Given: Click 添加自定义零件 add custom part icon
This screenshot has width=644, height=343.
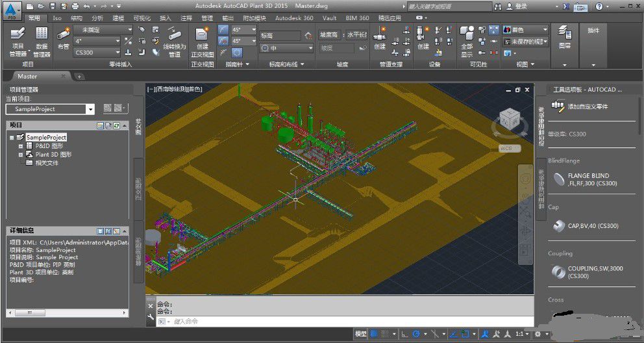Looking at the screenshot, I should (x=558, y=107).
